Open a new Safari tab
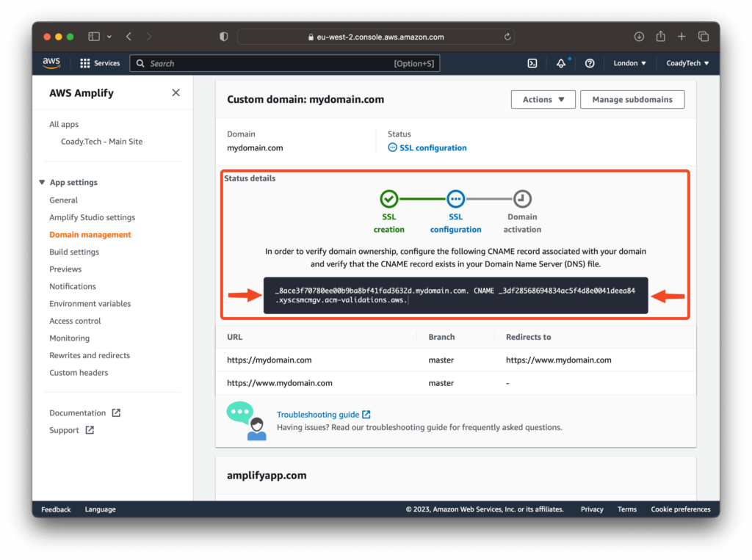 click(x=681, y=37)
